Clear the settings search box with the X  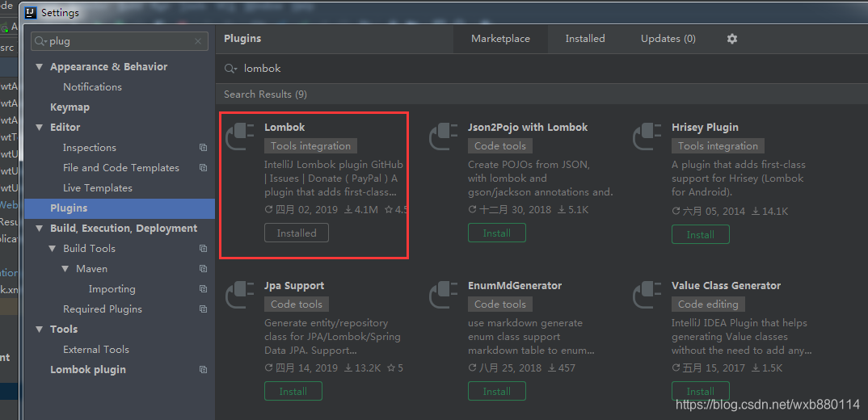(198, 41)
